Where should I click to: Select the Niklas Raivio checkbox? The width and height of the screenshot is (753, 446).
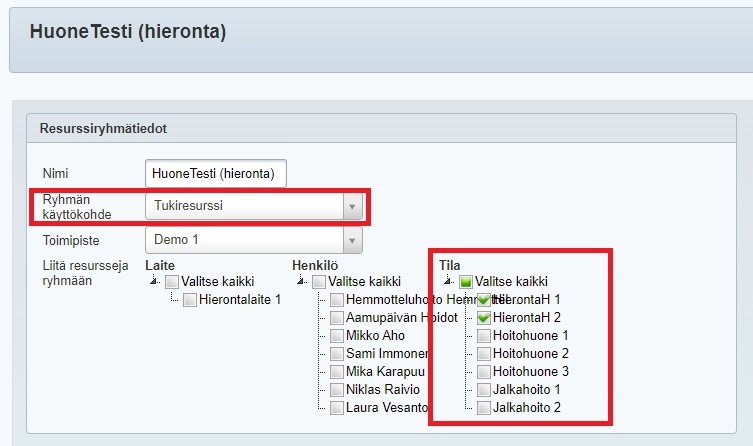click(337, 389)
